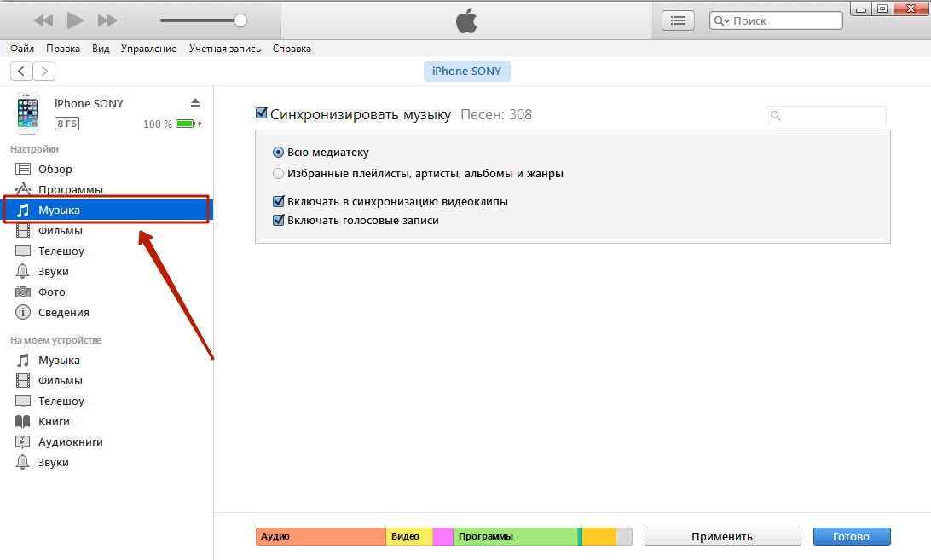Toggle Синхронизировать музыку checkbox

tap(261, 113)
